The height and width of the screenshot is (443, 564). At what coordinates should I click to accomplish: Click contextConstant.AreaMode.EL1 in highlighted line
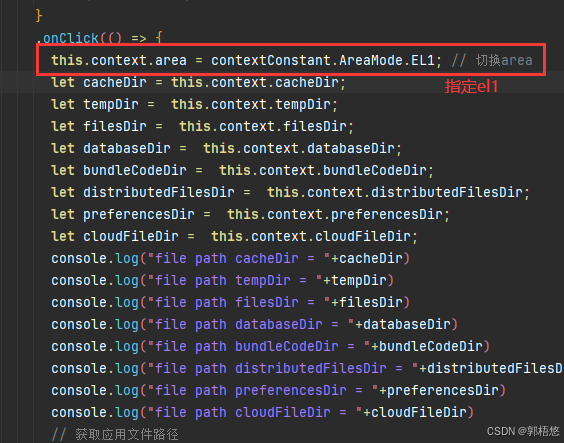[x=323, y=60]
